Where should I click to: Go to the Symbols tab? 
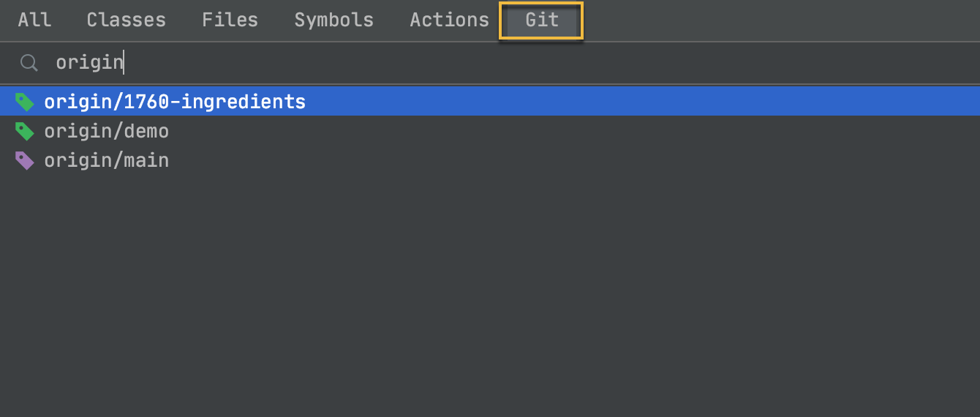tap(333, 20)
